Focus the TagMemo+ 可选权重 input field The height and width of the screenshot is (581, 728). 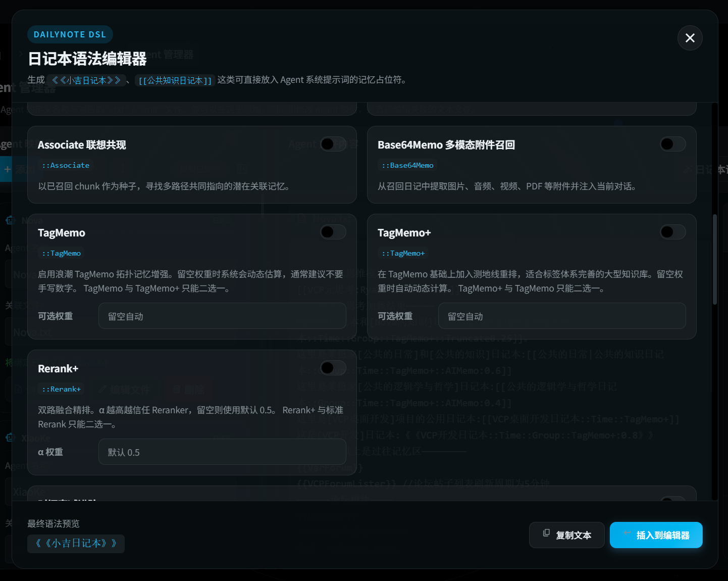pos(562,316)
